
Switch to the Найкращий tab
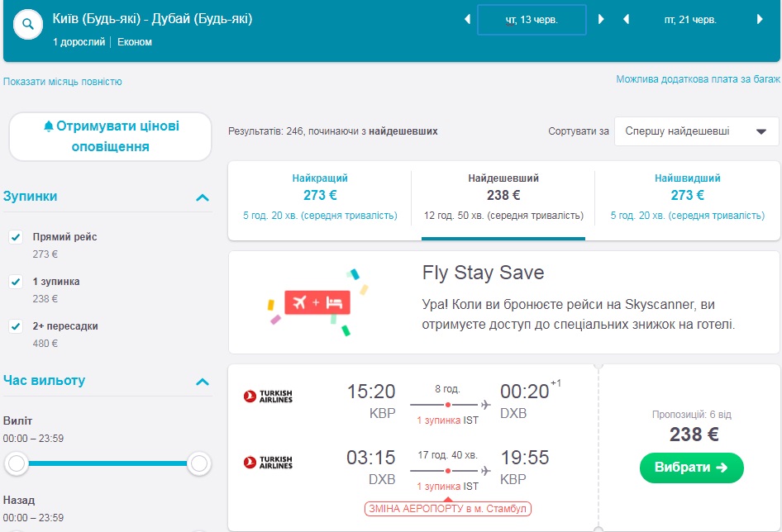(320, 197)
